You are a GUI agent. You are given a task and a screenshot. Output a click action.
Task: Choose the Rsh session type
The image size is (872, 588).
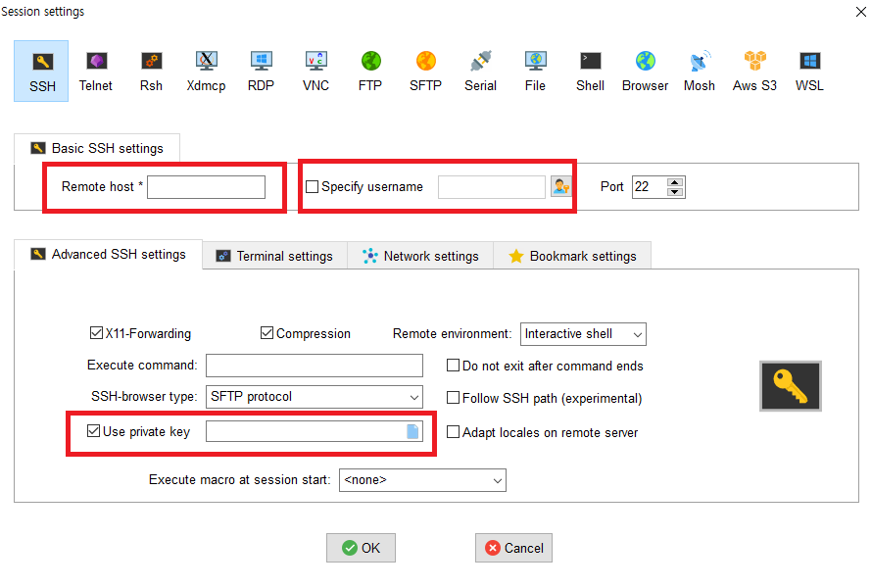coord(151,71)
